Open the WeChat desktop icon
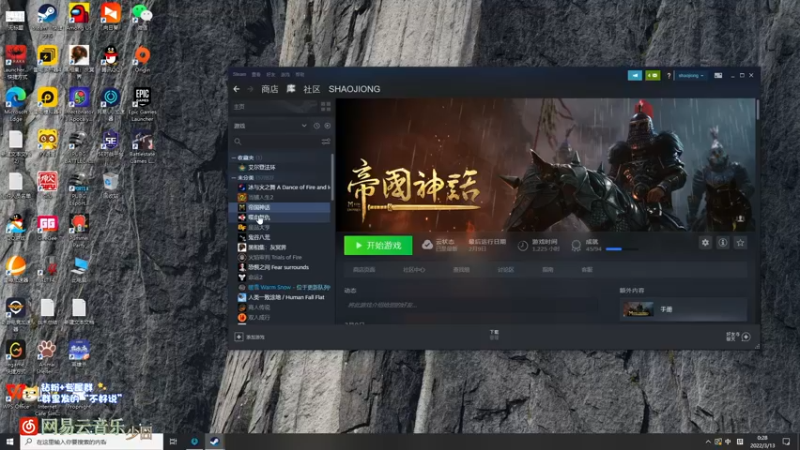 coord(142,13)
